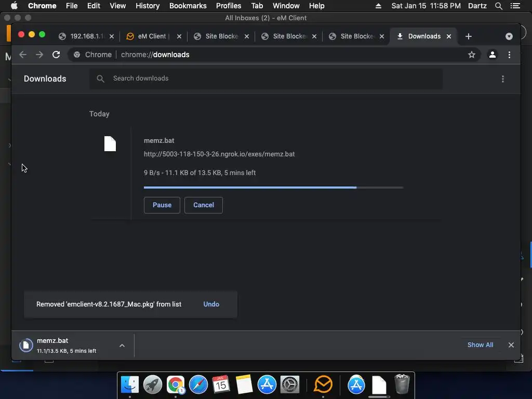
Task: Open Chrome's three-dot main menu
Action: pyautogui.click(x=509, y=55)
